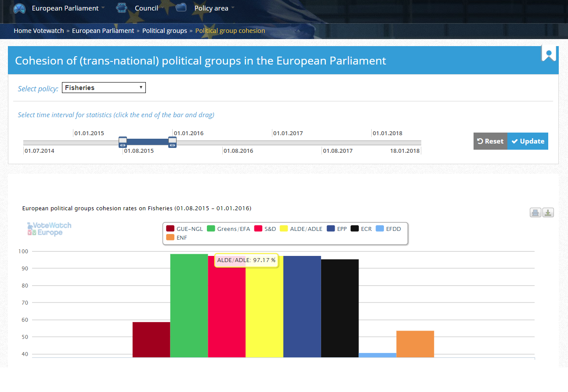Click the 'Select time interval for statistics' text

[116, 115]
